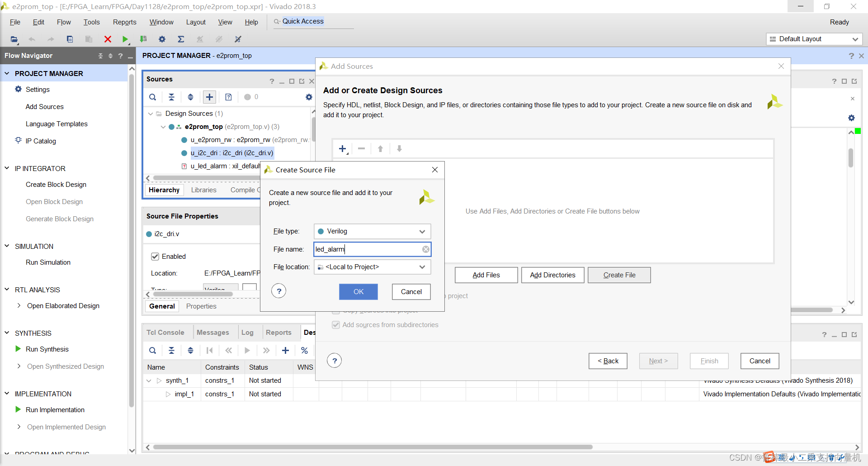Open the Flow menu

[64, 22]
